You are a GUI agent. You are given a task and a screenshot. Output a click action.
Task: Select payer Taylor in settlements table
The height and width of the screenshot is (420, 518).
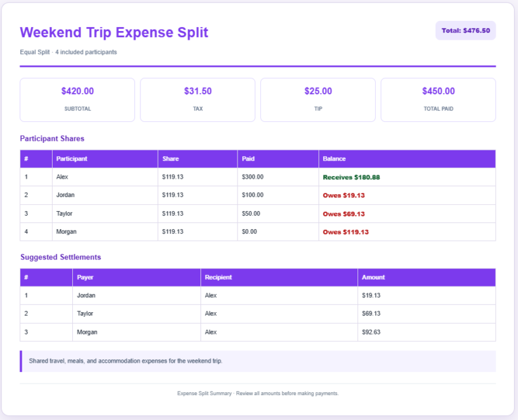tap(85, 313)
